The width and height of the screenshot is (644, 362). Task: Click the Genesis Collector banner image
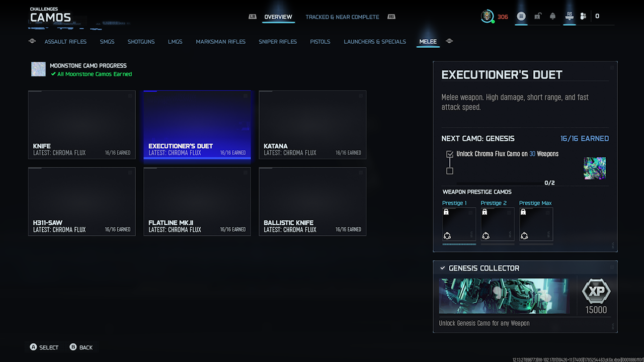[504, 296]
